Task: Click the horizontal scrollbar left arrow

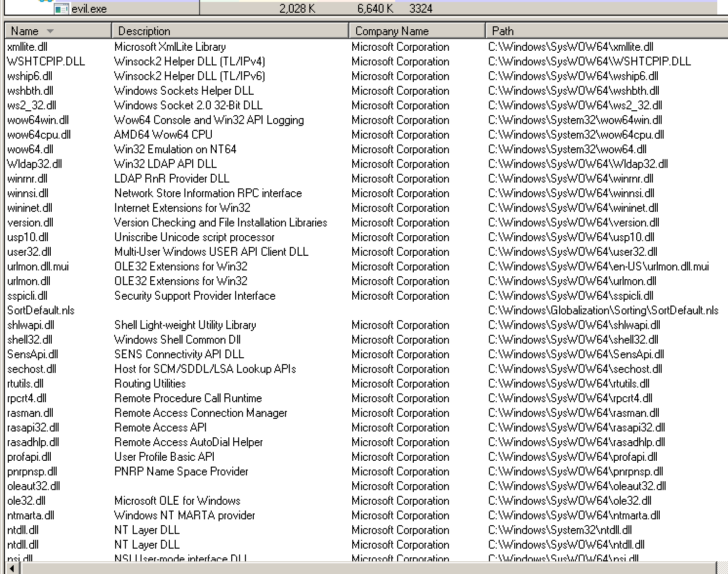Action: 12,568
